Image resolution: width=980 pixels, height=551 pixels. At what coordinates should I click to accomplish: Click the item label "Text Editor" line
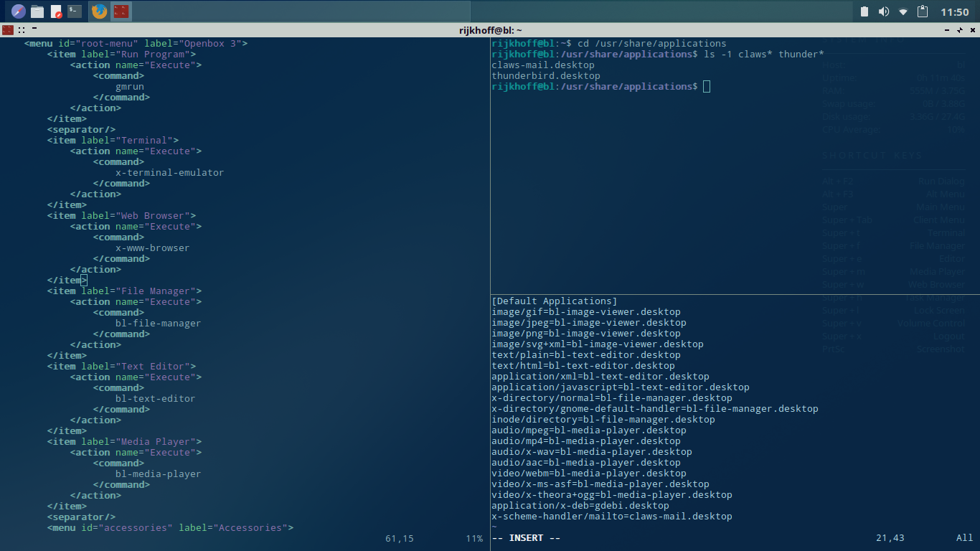click(x=122, y=366)
